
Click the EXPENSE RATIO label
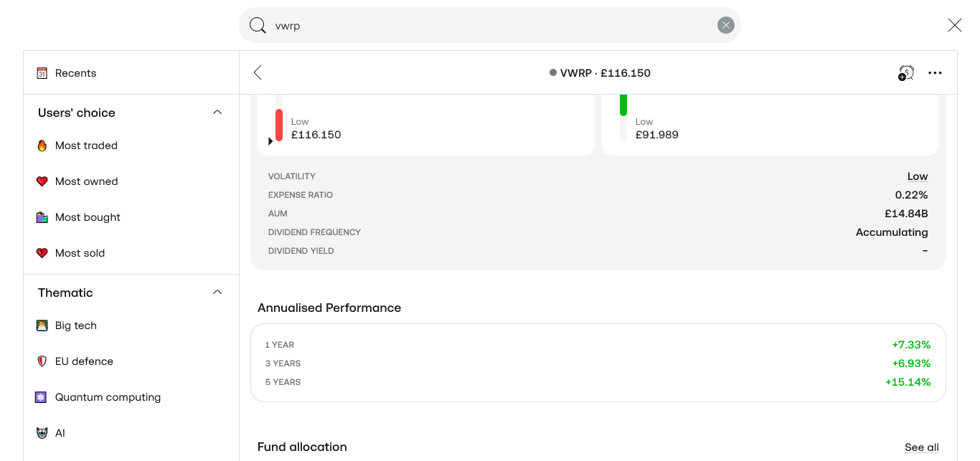[301, 195]
